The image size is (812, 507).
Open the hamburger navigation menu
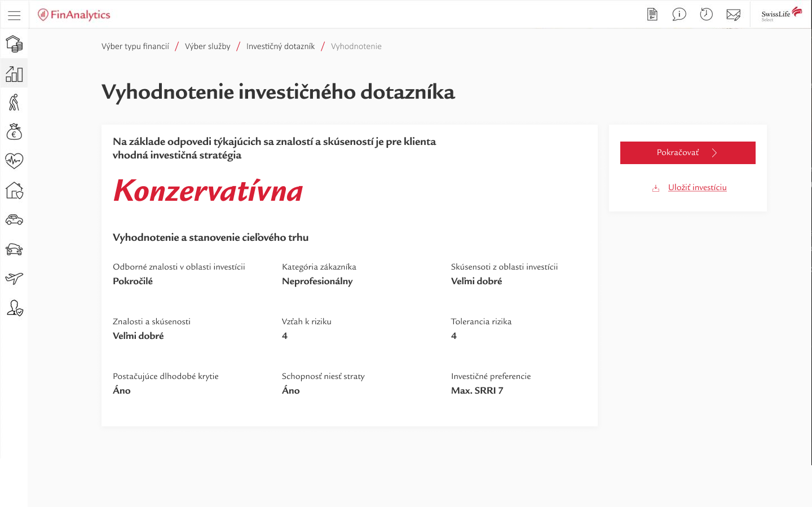point(14,15)
